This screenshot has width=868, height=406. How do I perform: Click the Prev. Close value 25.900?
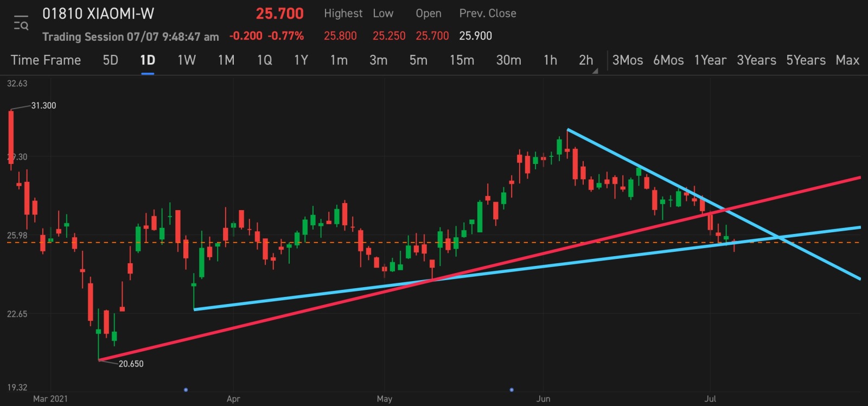click(x=476, y=36)
